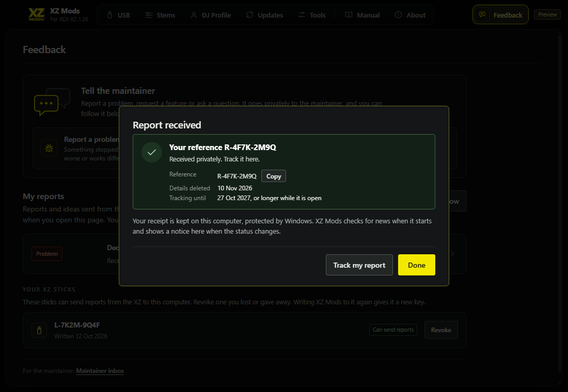
Task: Click the For XDJ-XZ 1.26 subtitle
Action: click(69, 19)
